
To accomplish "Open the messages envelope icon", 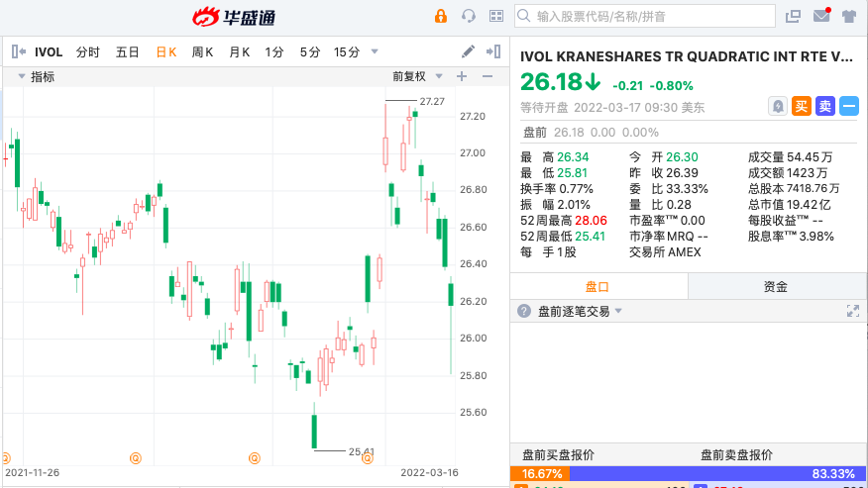I will click(x=822, y=16).
